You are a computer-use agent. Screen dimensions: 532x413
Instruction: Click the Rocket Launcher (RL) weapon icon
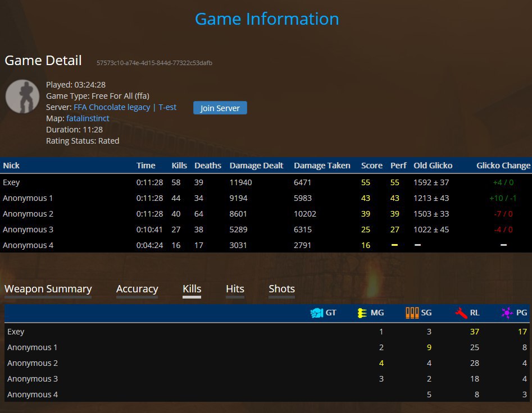[461, 313]
